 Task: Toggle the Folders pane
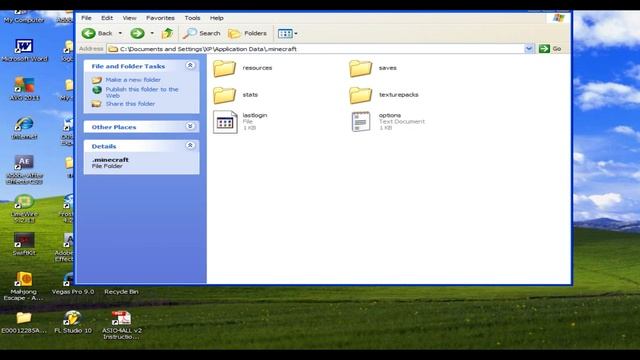pyautogui.click(x=247, y=33)
